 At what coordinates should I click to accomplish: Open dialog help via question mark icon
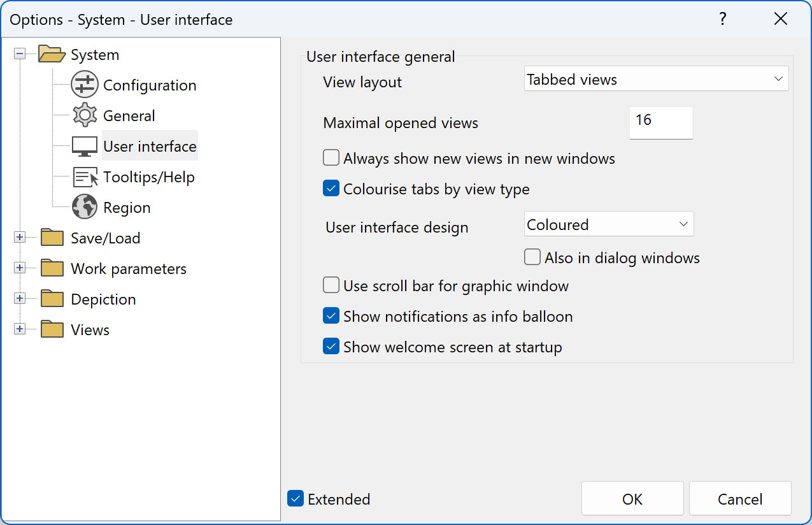[x=723, y=19]
